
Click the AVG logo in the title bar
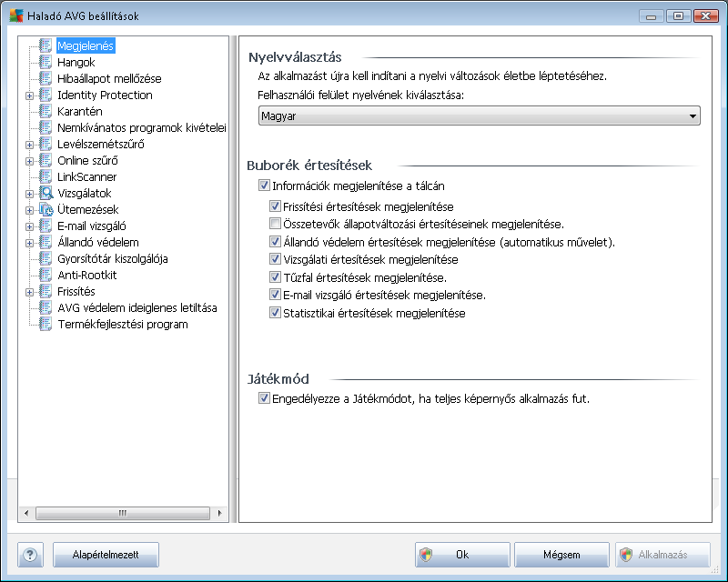coord(16,15)
